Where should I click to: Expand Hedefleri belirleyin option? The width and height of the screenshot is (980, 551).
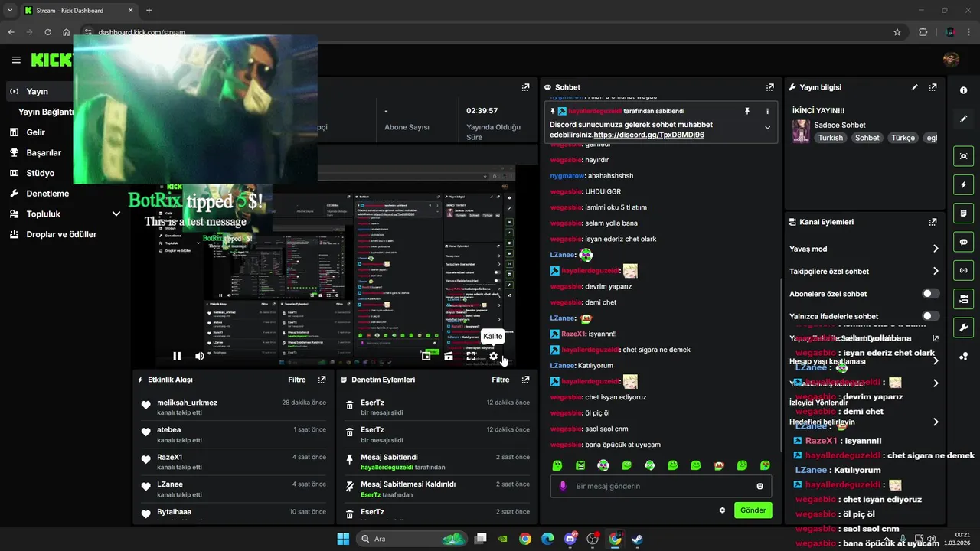pyautogui.click(x=863, y=422)
